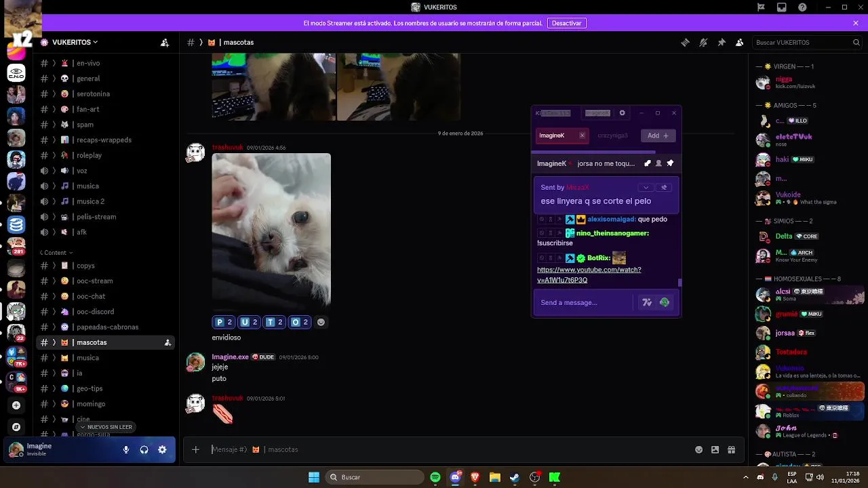Open the white dog photo attachment
The width and height of the screenshot is (868, 488).
point(271,231)
